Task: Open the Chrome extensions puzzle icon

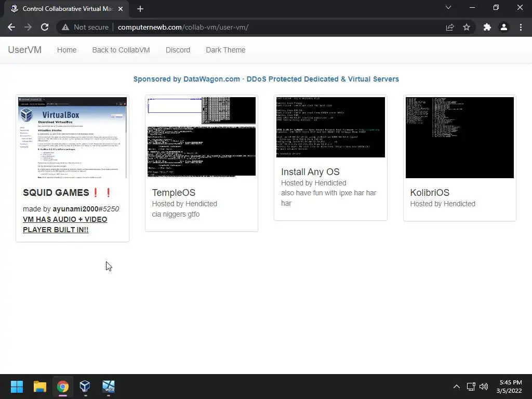Action: pyautogui.click(x=487, y=27)
